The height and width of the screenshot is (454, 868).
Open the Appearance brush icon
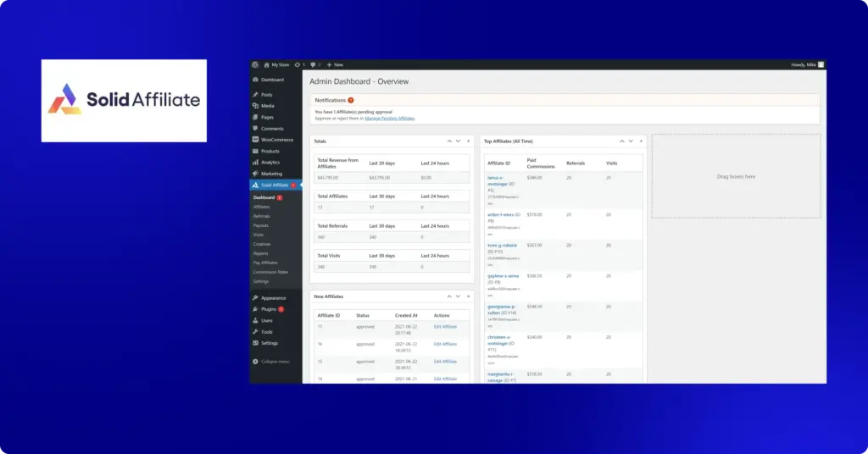point(255,298)
